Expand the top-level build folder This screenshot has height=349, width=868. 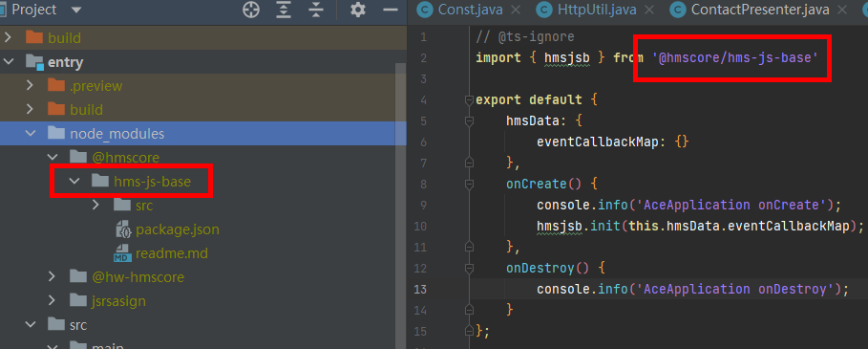tap(8, 37)
